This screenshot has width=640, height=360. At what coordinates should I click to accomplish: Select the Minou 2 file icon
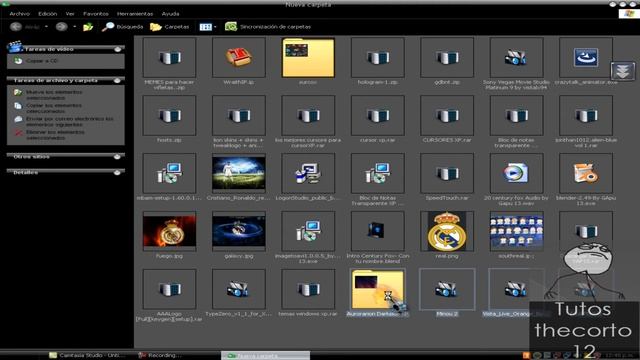point(447,289)
